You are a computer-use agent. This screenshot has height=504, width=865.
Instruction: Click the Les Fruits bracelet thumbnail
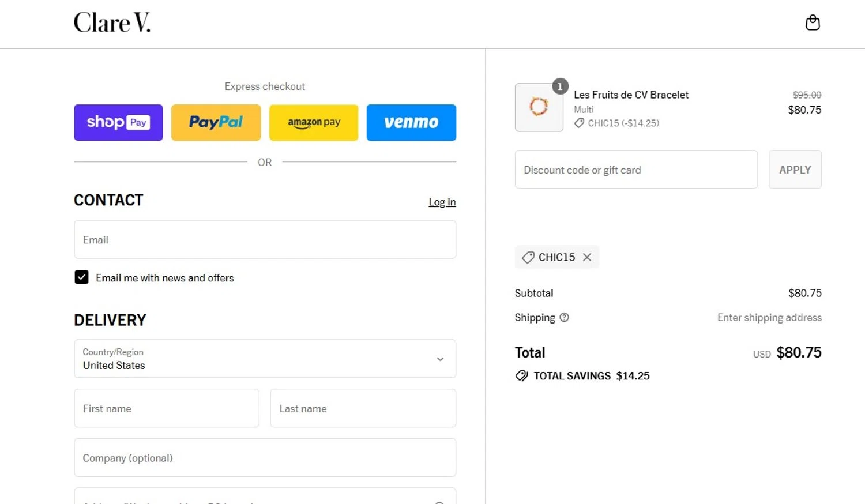[x=539, y=107]
